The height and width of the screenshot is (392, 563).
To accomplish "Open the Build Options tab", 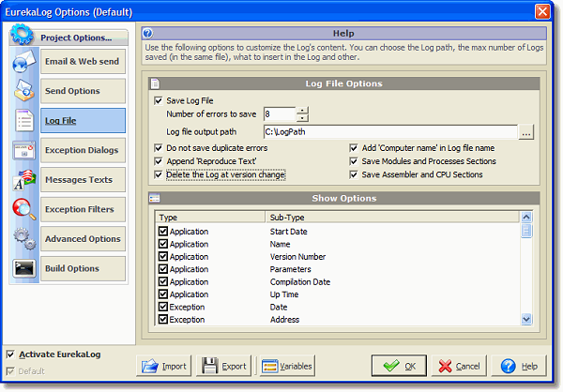I will click(x=83, y=268).
